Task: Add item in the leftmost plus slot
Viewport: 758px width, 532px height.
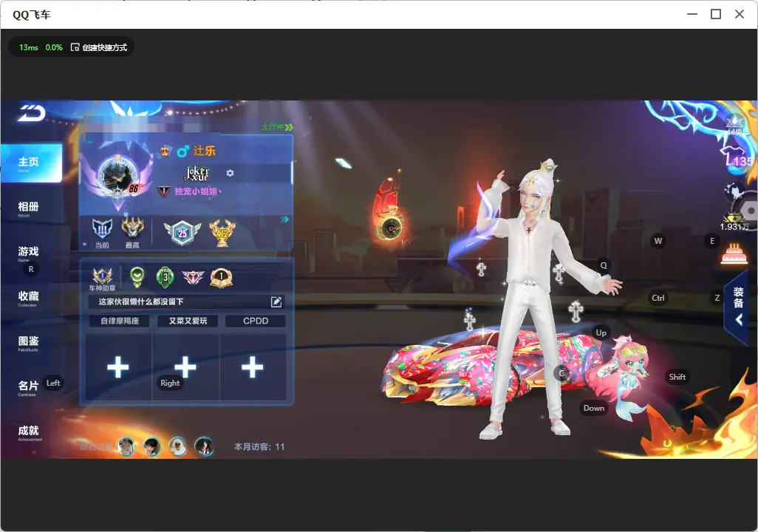Action: (118, 367)
